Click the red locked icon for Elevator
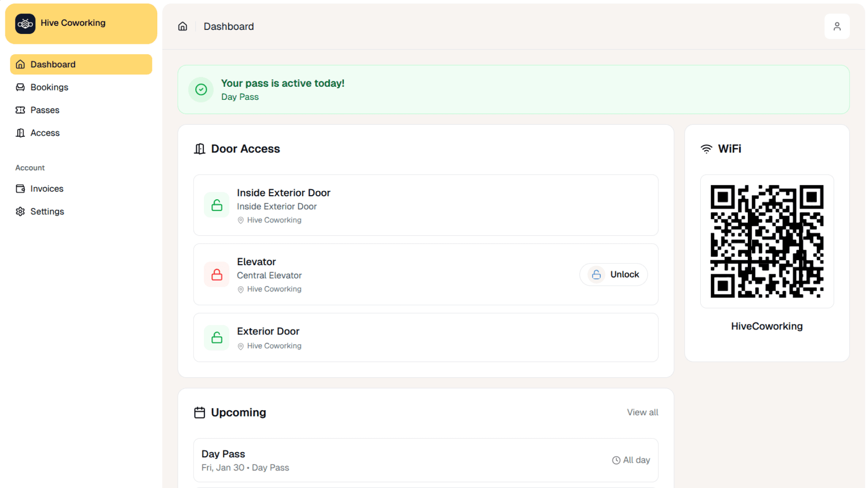The height and width of the screenshot is (488, 868). click(x=217, y=275)
